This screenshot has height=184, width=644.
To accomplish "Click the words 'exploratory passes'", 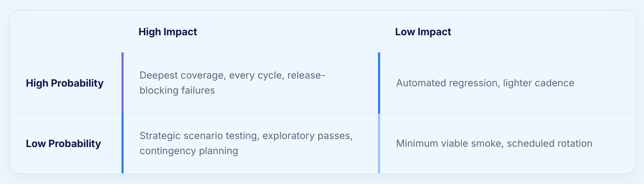I will point(306,136).
